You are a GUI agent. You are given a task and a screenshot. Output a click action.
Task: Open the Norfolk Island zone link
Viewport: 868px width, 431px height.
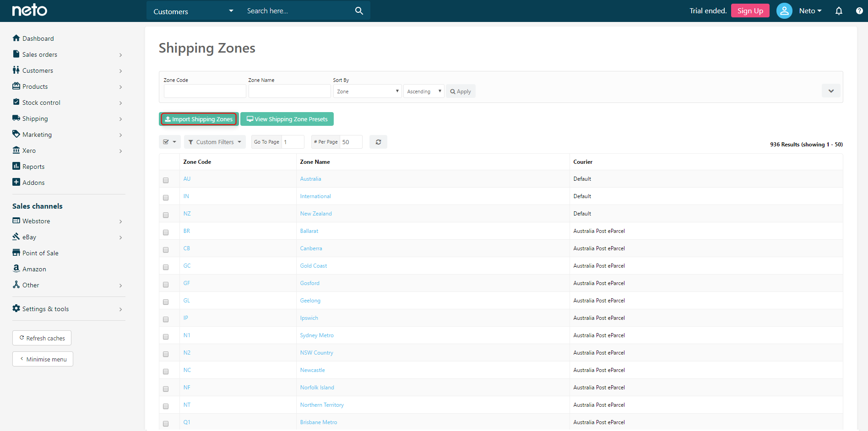pos(317,388)
